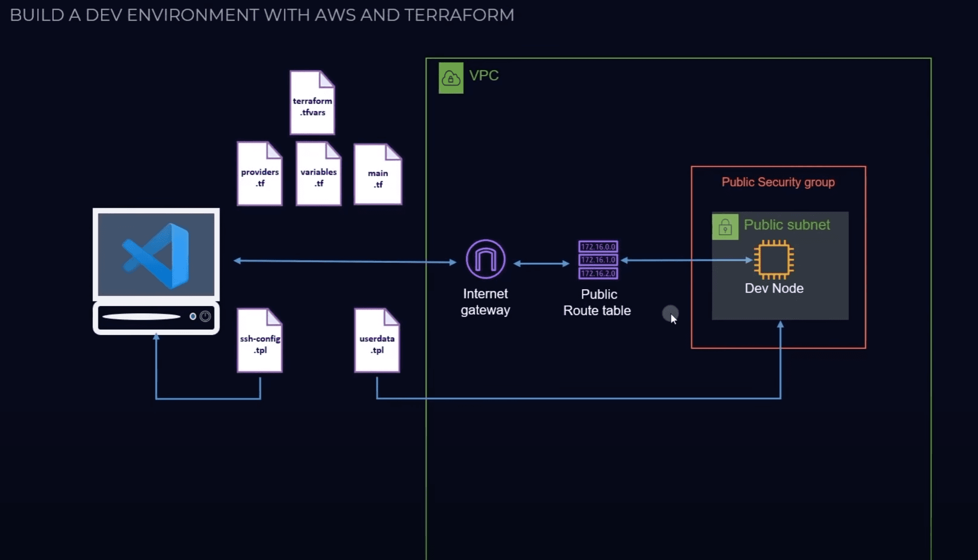Screen dimensions: 978x560
Task: Click the computer power button icon
Action: click(205, 317)
